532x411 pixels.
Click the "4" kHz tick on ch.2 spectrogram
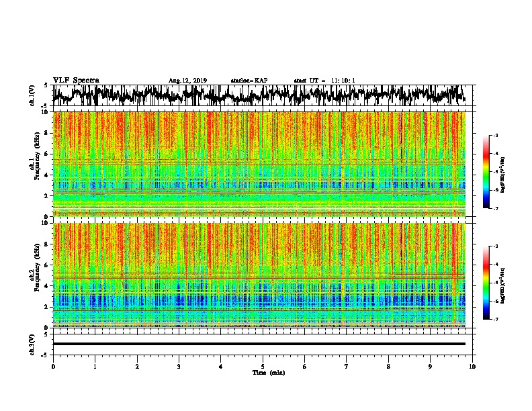click(x=46, y=286)
